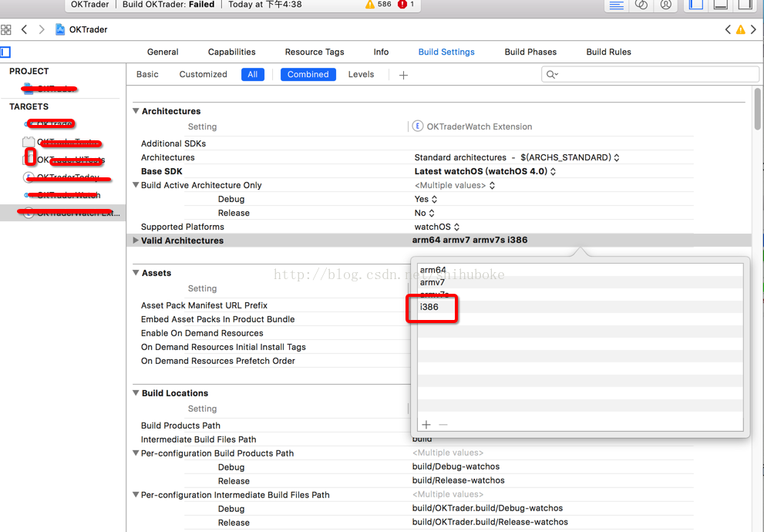Collapse the Build Locations section
764x532 pixels.
[136, 393]
